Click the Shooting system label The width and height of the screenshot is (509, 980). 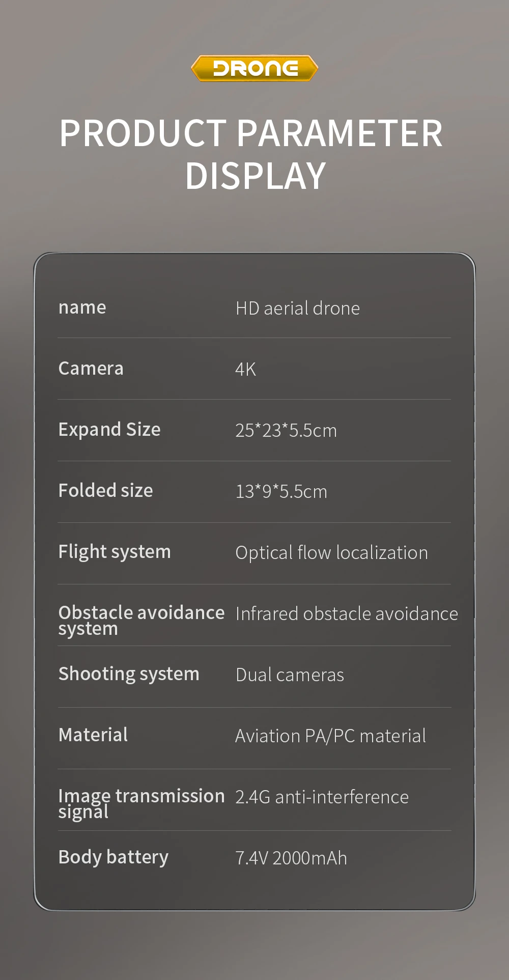(128, 674)
